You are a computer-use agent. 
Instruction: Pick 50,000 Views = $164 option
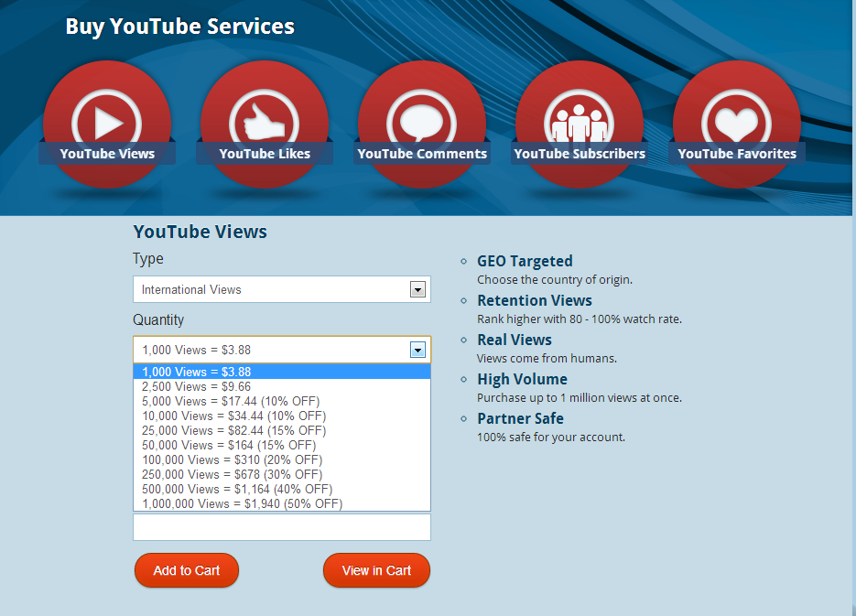(282, 445)
